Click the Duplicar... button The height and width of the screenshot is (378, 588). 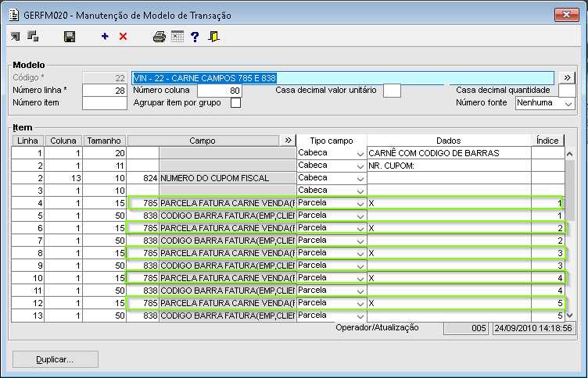(x=56, y=359)
